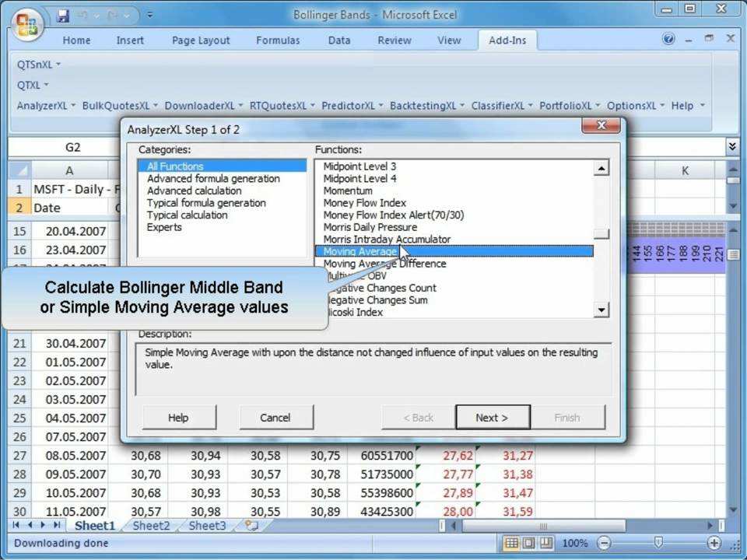747x560 pixels.
Task: Expand the formula bar chevron
Action: tap(732, 147)
